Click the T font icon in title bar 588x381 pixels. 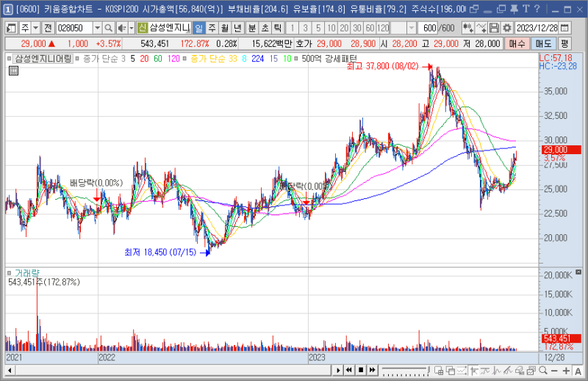pyautogui.click(x=526, y=9)
